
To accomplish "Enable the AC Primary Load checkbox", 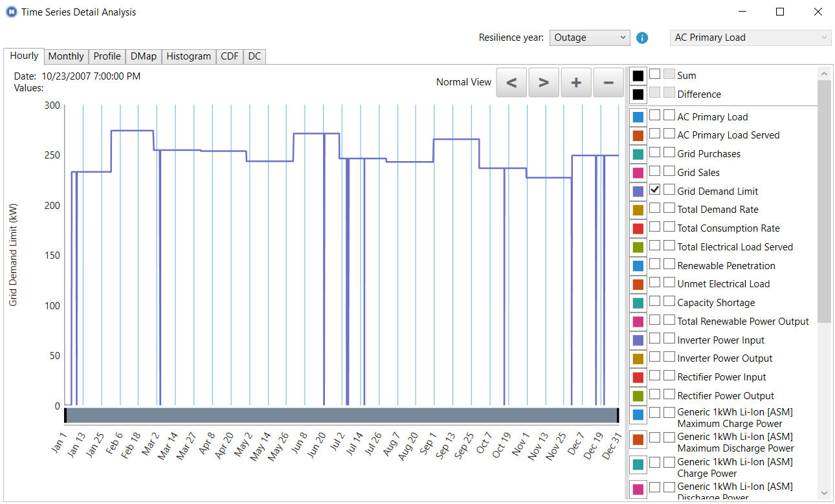I will pos(654,116).
